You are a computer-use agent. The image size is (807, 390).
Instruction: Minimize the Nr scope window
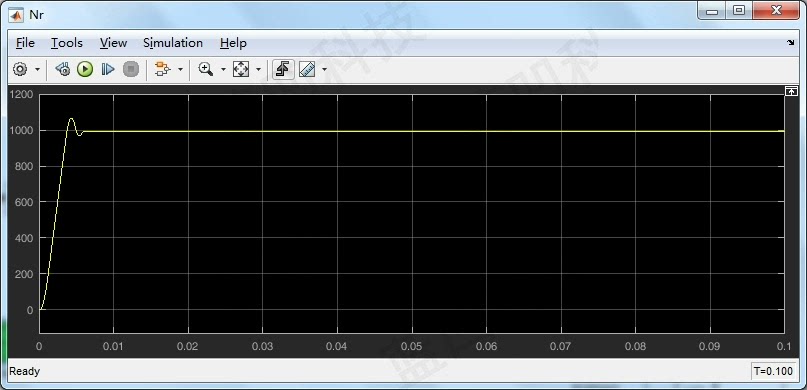pos(712,10)
